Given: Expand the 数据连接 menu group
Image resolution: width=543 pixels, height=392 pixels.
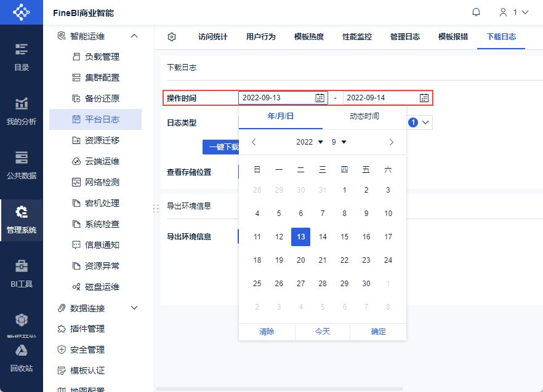Looking at the screenshot, I should (x=134, y=308).
